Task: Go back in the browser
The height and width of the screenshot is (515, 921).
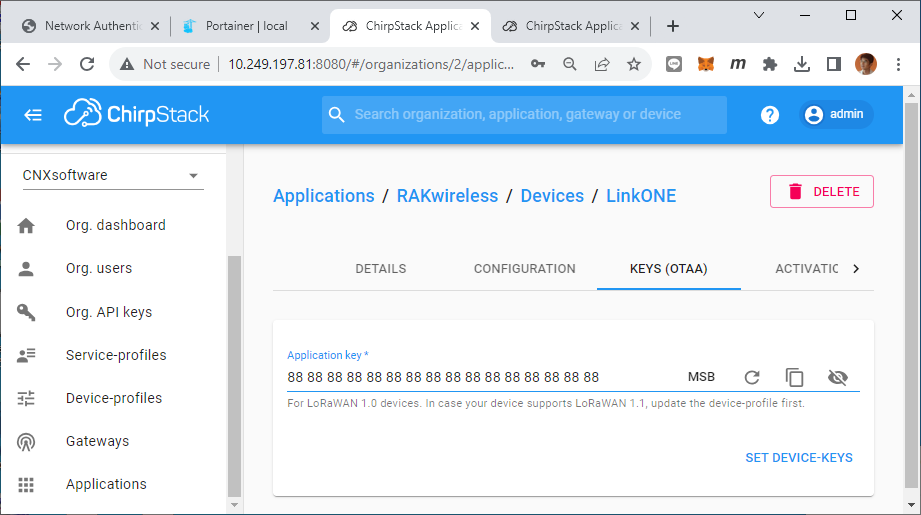Action: (23, 64)
